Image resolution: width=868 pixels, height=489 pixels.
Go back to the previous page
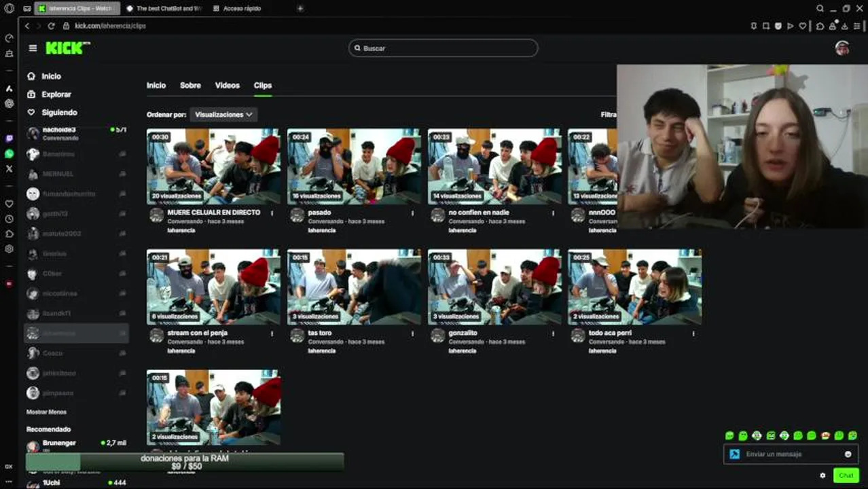[x=27, y=26]
